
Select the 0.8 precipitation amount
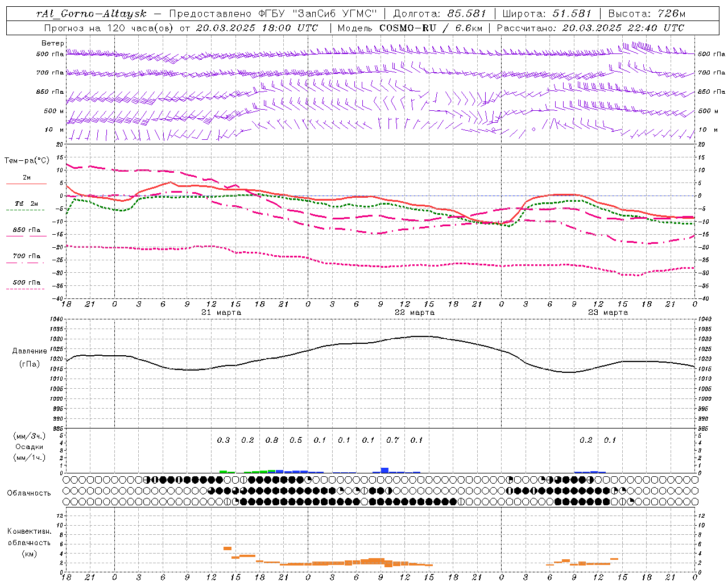coord(272,440)
